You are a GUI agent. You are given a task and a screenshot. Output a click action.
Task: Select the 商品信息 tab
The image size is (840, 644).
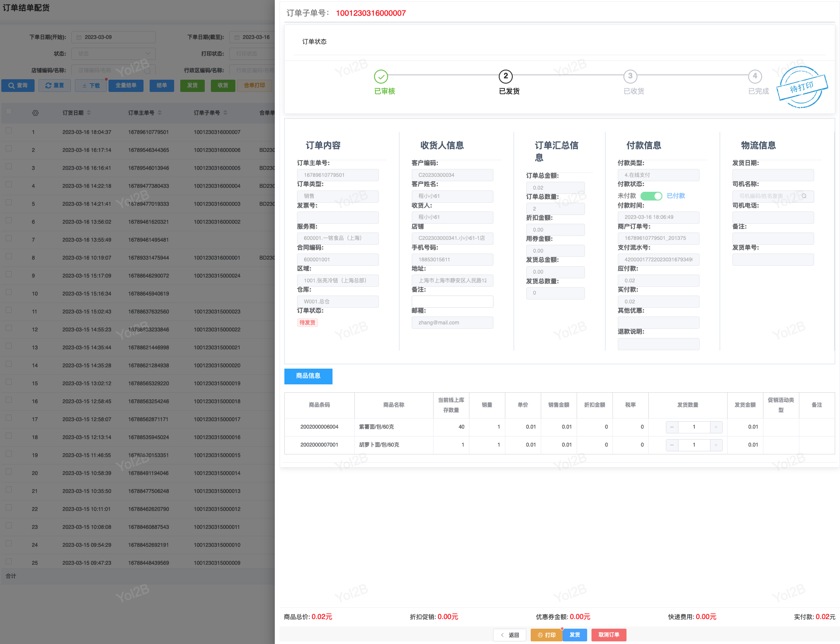[x=308, y=376]
